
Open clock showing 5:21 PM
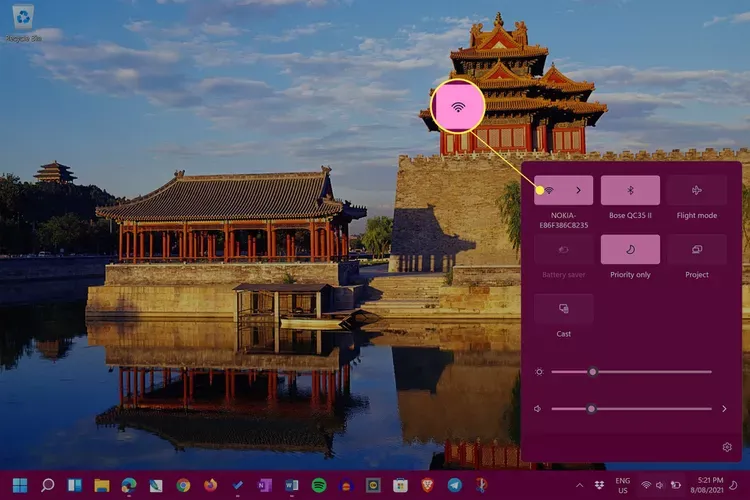pos(707,485)
